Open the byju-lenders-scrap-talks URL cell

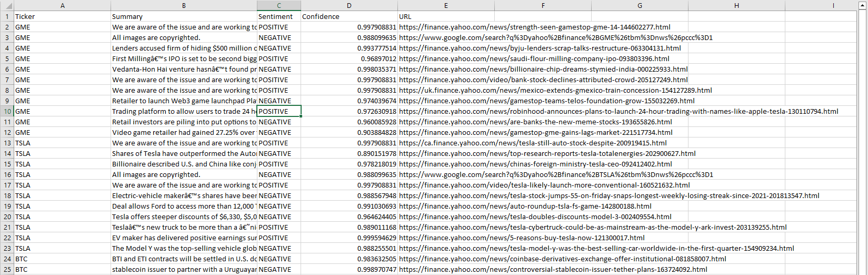(x=540, y=48)
